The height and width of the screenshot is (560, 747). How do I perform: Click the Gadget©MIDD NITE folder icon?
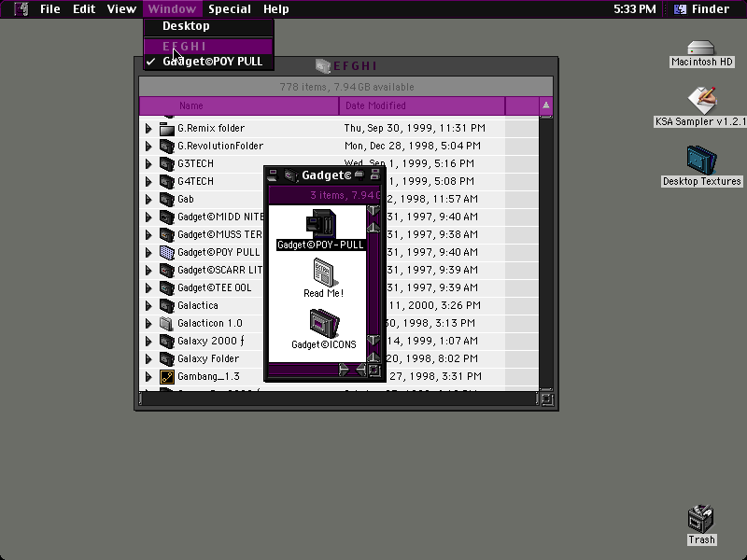167,217
